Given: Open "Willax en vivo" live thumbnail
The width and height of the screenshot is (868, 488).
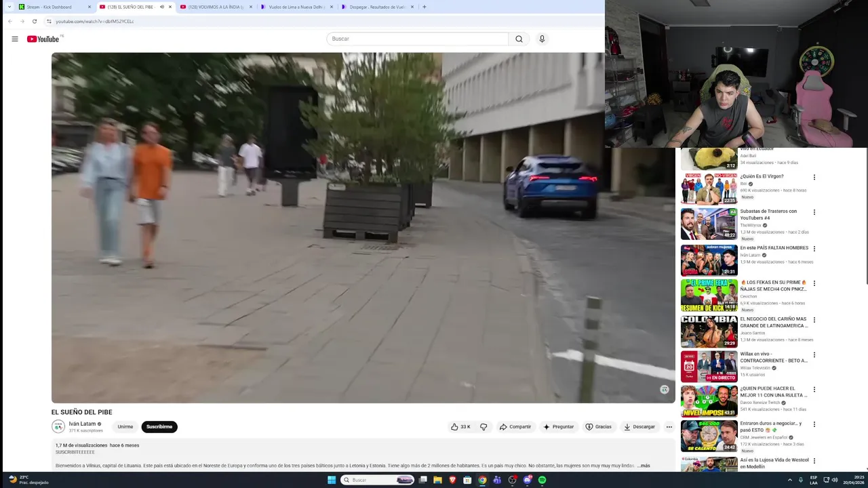Looking at the screenshot, I should point(709,366).
